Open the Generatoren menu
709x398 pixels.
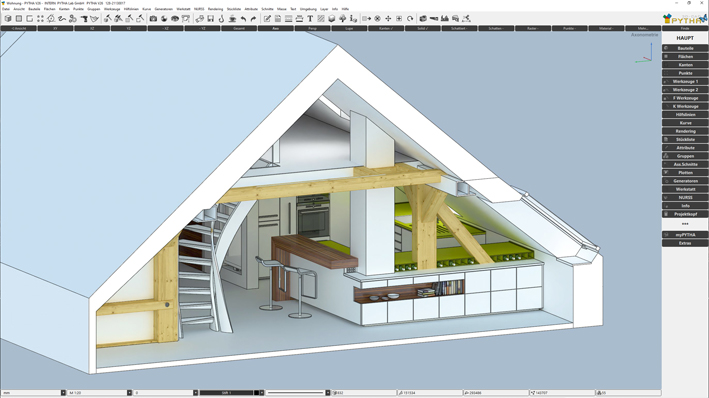[x=164, y=9]
